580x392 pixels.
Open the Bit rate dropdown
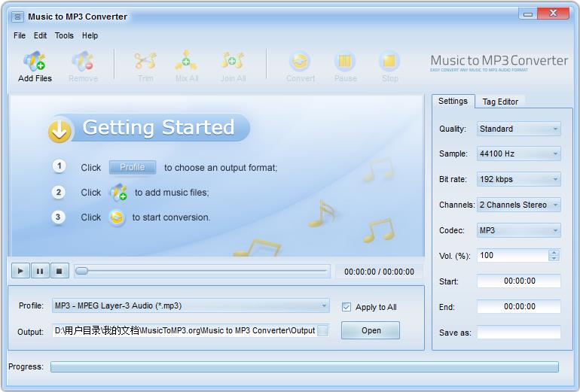(519, 179)
